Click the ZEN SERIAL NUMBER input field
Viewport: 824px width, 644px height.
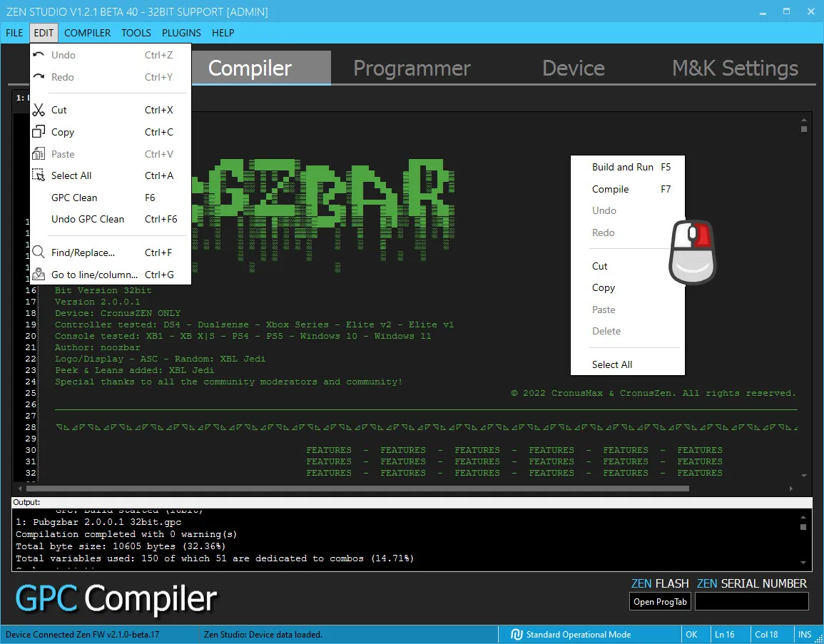tap(751, 601)
